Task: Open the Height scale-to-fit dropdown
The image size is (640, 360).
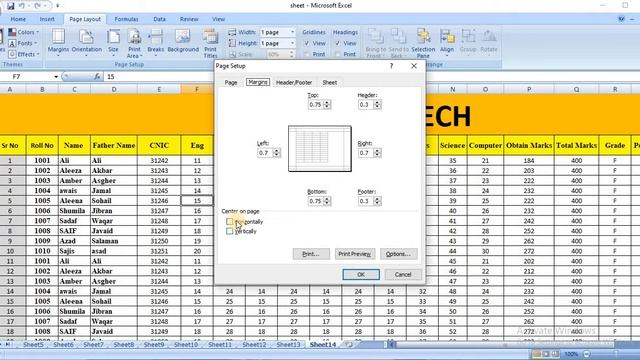Action: [292, 43]
